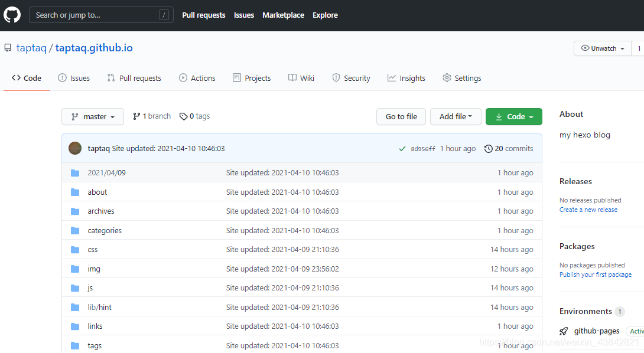This screenshot has width=644, height=353.
Task: Open Explore in top navigation
Action: point(326,15)
